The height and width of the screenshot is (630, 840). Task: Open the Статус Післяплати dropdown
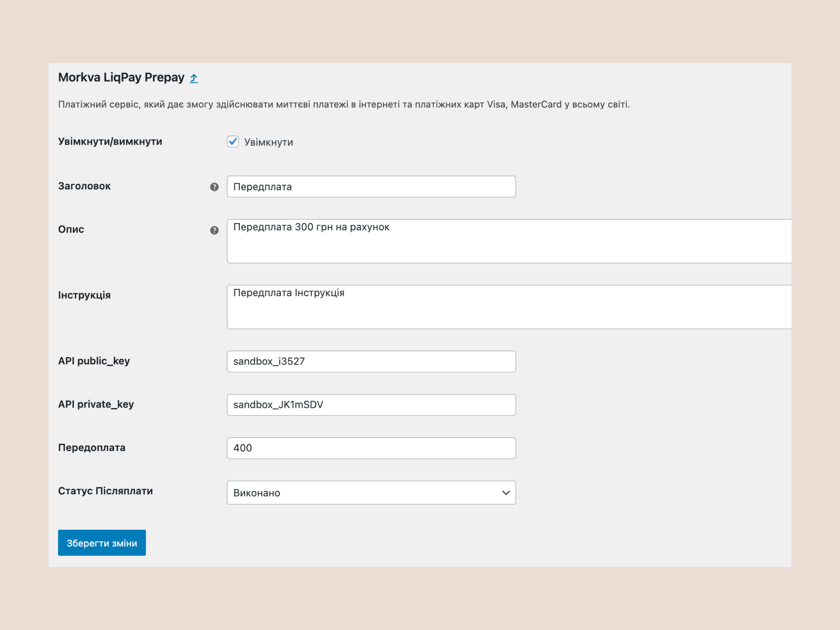[x=371, y=493]
